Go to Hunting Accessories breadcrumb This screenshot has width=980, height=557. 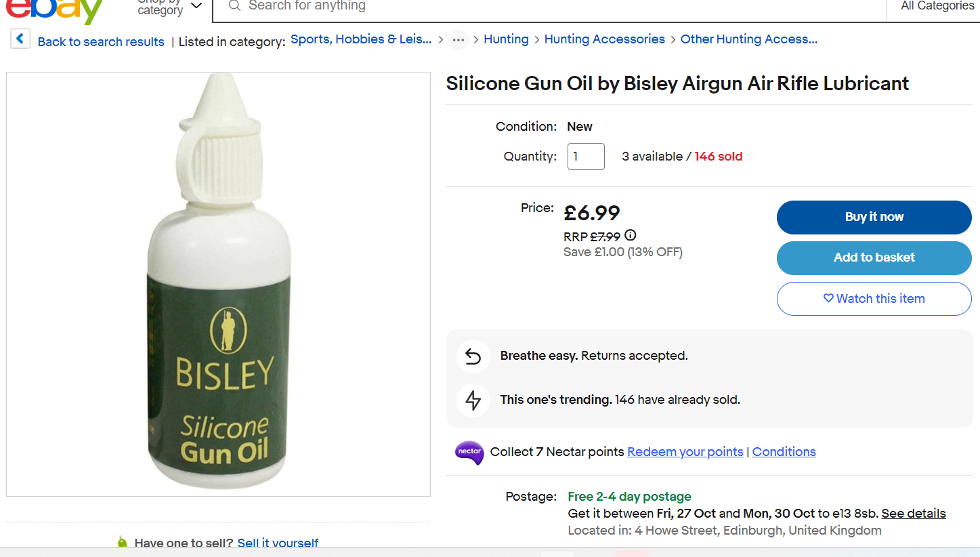point(604,39)
